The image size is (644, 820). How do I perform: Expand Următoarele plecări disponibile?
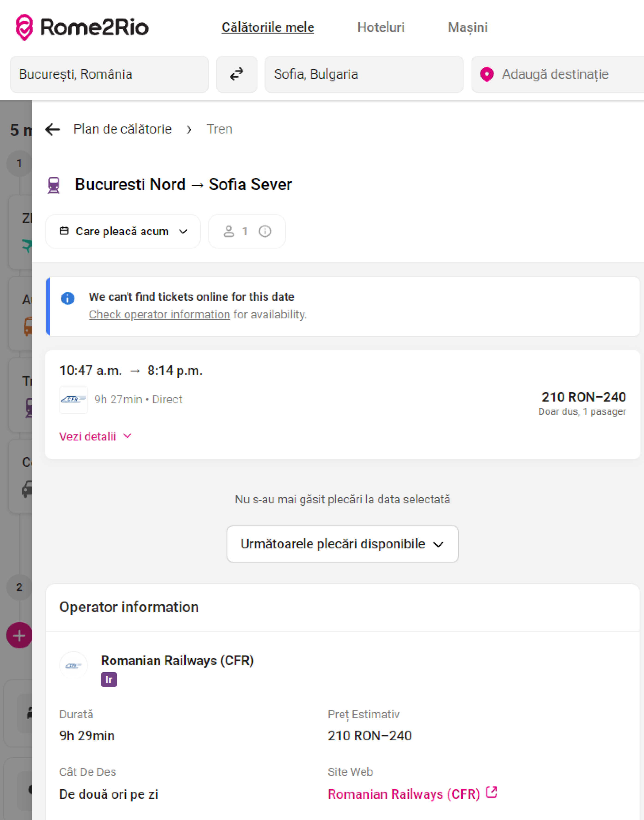342,544
